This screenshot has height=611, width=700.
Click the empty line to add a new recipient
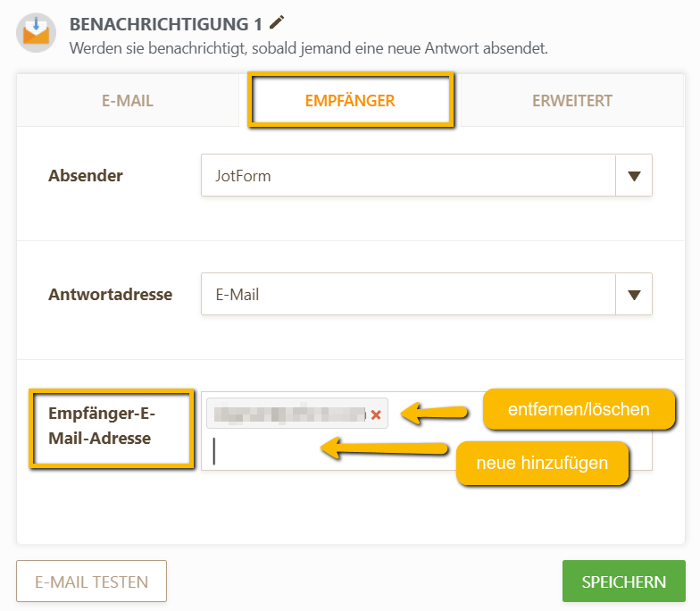tap(268, 451)
